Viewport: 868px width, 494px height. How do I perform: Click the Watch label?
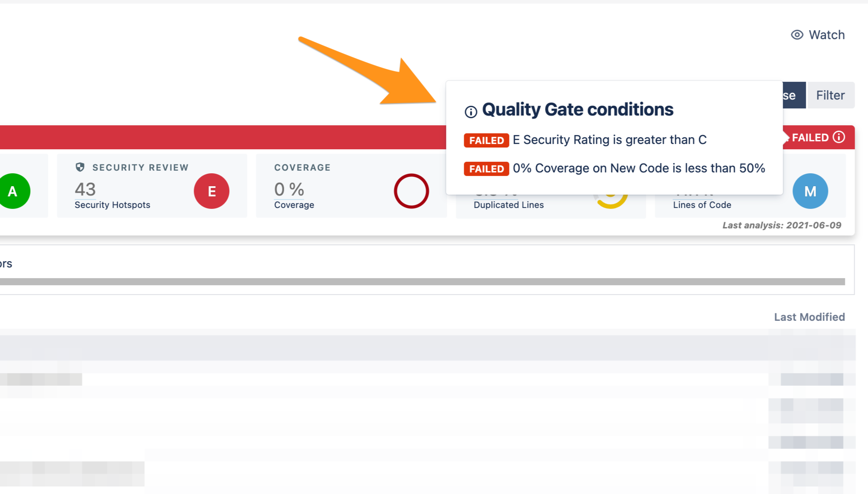[x=826, y=35]
